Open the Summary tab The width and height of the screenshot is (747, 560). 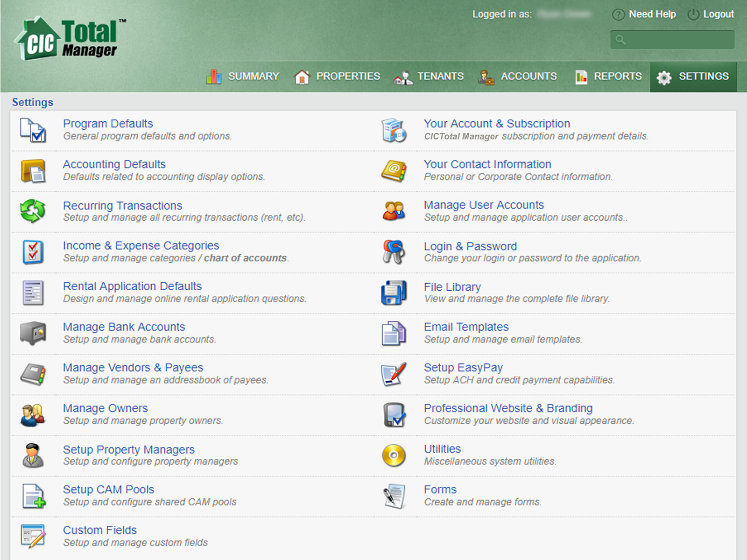point(243,77)
